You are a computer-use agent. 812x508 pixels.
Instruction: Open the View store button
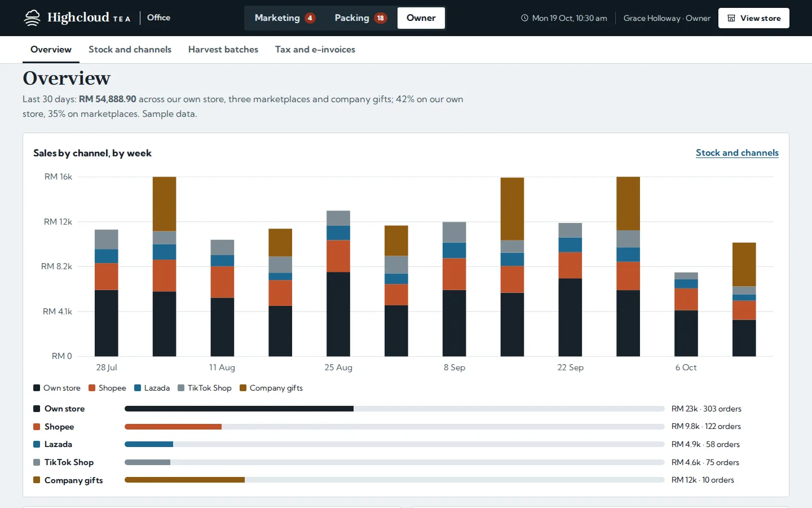coord(753,18)
